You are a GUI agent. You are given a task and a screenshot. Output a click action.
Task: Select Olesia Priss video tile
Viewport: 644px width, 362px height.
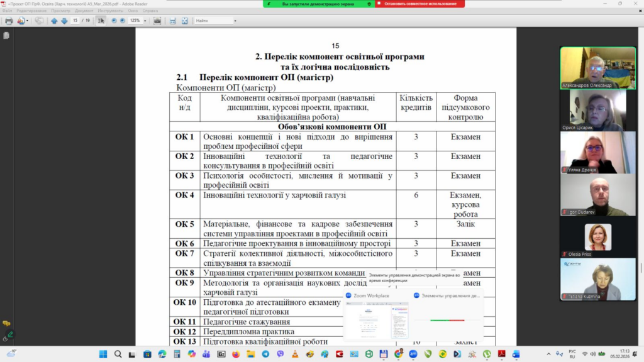tap(598, 240)
